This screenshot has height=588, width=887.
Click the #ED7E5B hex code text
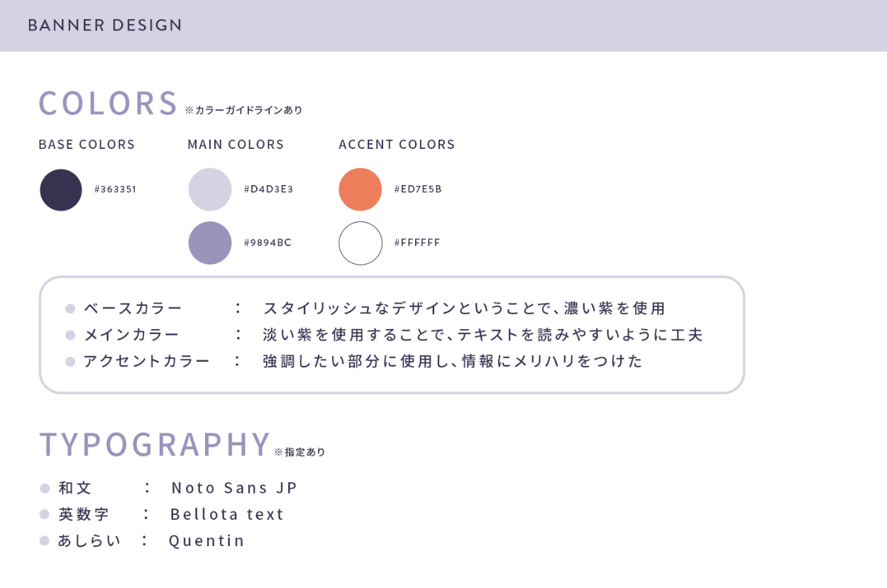click(x=418, y=189)
